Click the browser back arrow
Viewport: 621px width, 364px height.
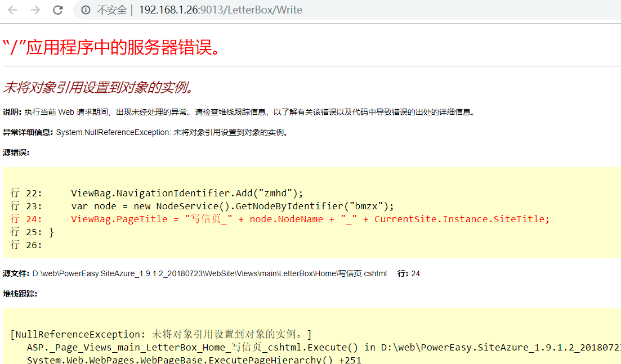(12, 10)
